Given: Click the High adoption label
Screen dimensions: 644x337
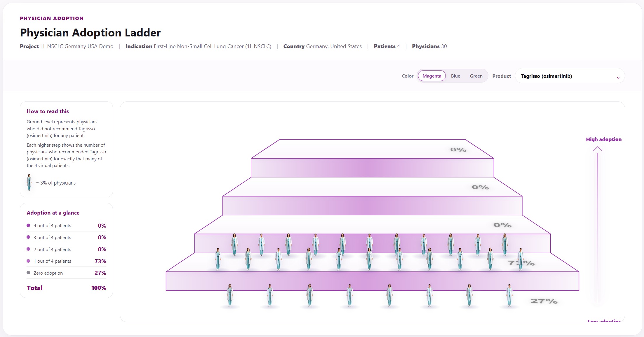Looking at the screenshot, I should (604, 139).
